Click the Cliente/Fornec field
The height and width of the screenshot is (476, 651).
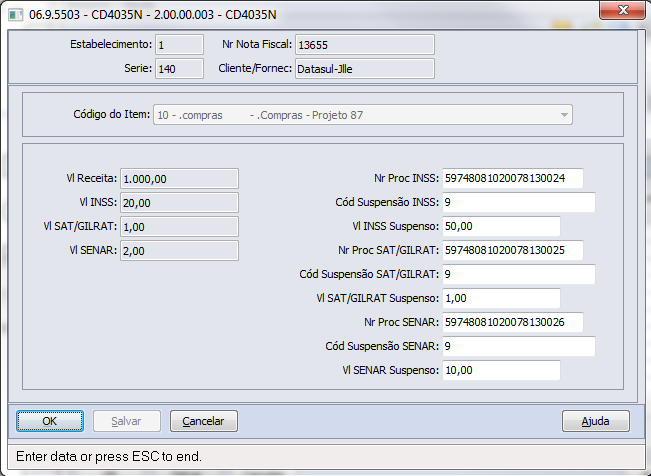click(x=364, y=68)
